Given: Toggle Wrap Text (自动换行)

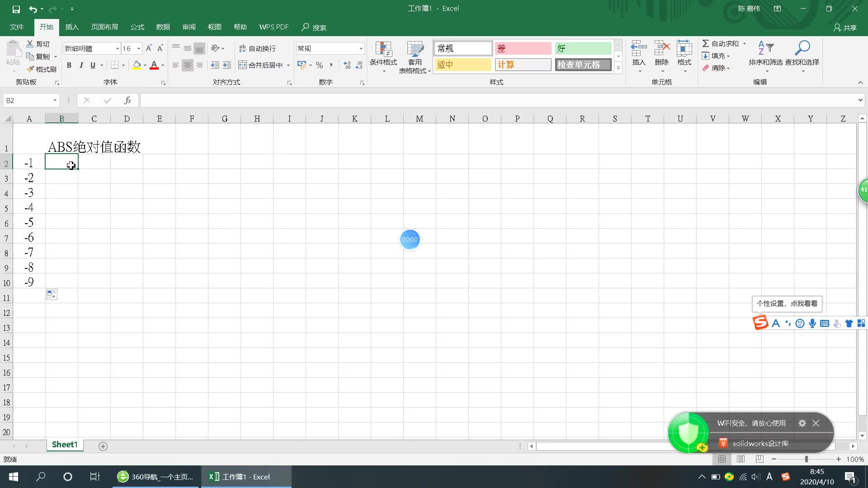Looking at the screenshot, I should point(257,48).
